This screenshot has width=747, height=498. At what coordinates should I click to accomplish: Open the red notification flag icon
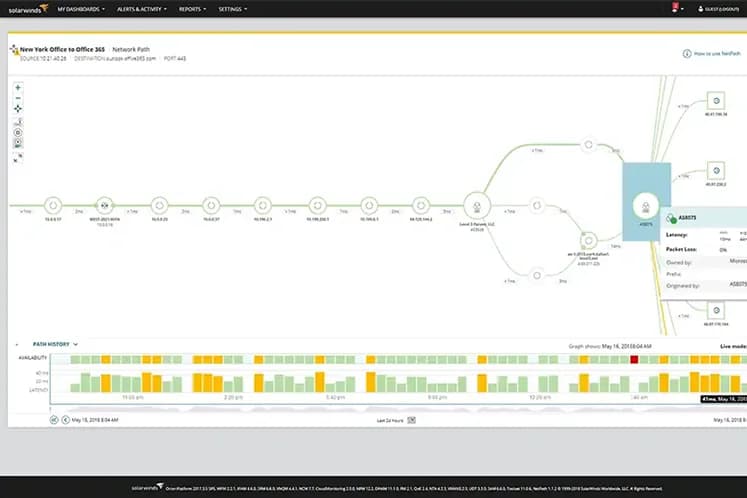click(675, 8)
